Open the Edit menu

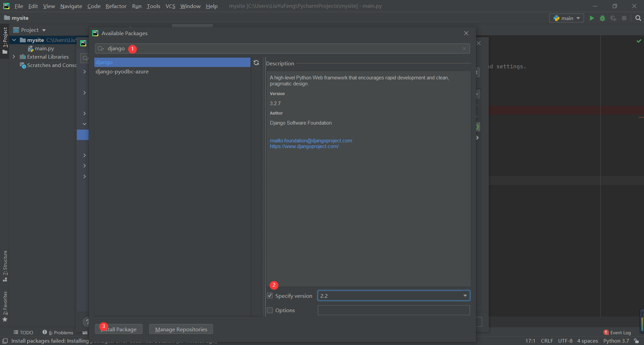[x=33, y=6]
